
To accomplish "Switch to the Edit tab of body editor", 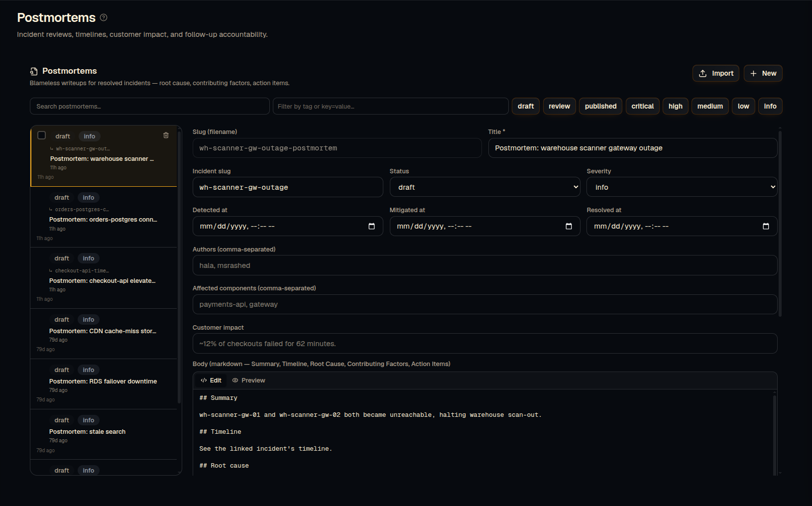I will click(x=211, y=380).
